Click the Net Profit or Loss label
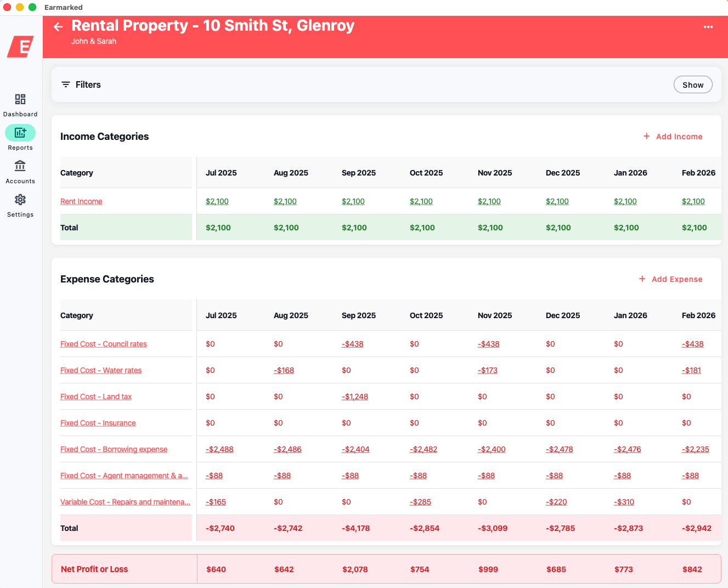Screen dimensions: 728x588 tap(94, 569)
